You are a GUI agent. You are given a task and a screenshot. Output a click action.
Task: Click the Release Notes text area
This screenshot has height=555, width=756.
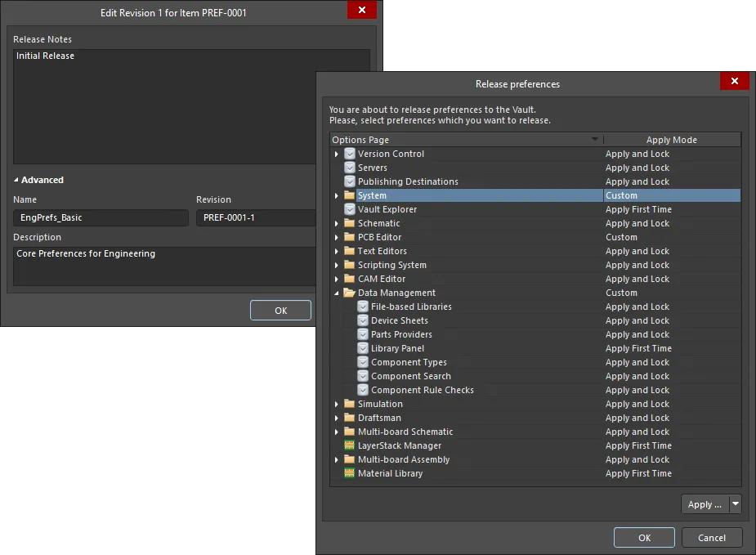pos(164,106)
